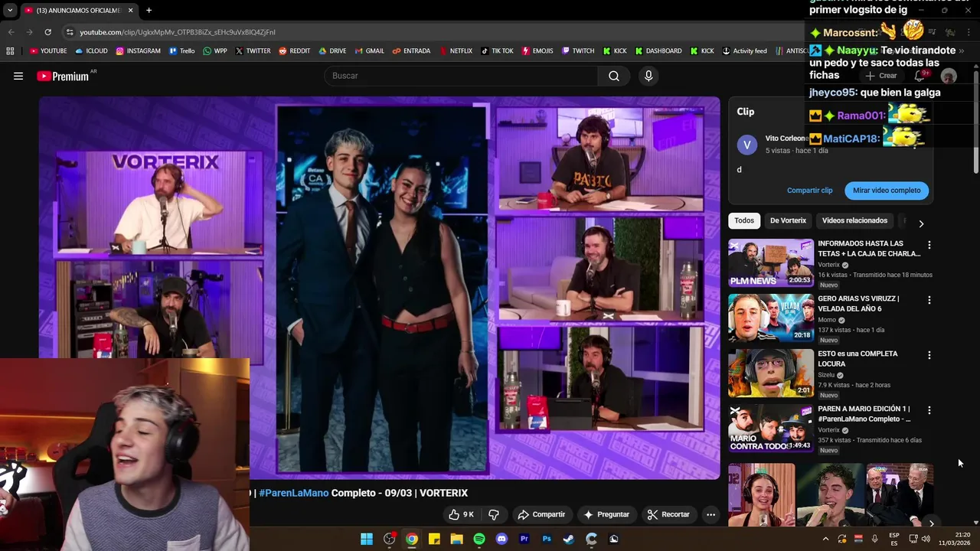Open Discord from taskbar
Screen dimensions: 980x551
point(501,539)
